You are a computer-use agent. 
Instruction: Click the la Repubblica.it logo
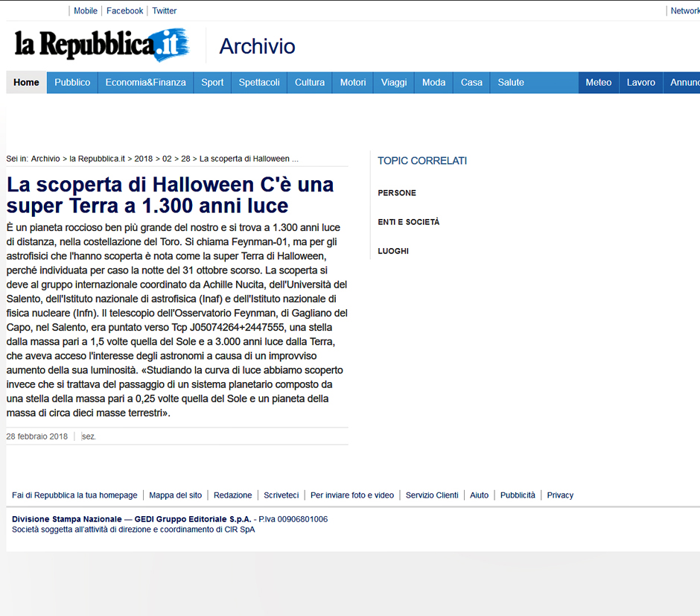coord(102,45)
